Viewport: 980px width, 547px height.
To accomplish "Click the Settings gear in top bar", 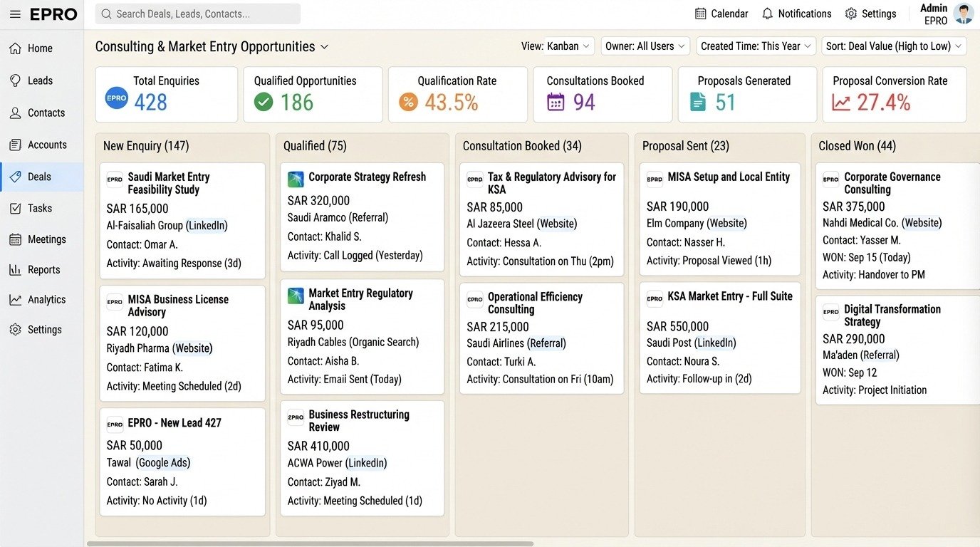I will 851,14.
